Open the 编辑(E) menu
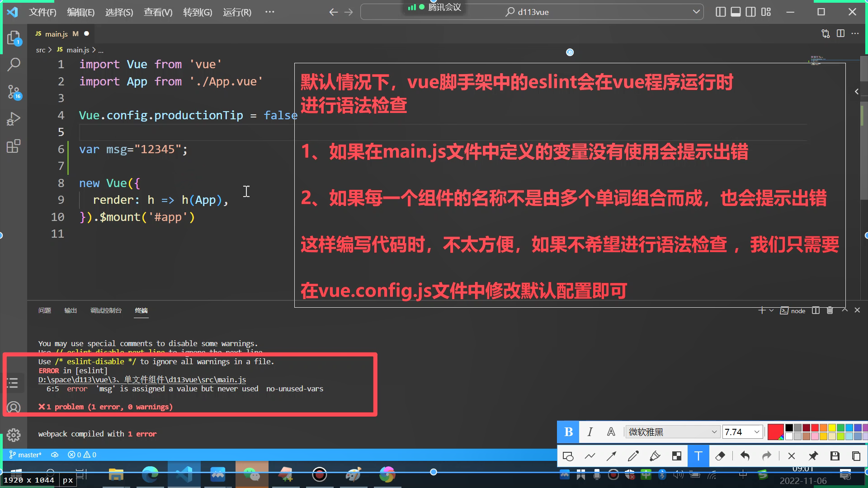This screenshot has width=868, height=488. click(x=81, y=12)
